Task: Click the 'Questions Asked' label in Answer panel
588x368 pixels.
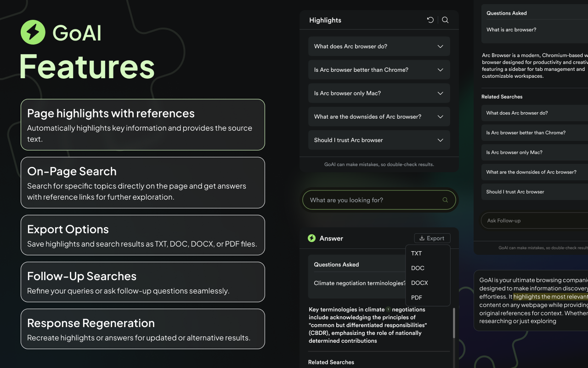Action: pos(336,264)
